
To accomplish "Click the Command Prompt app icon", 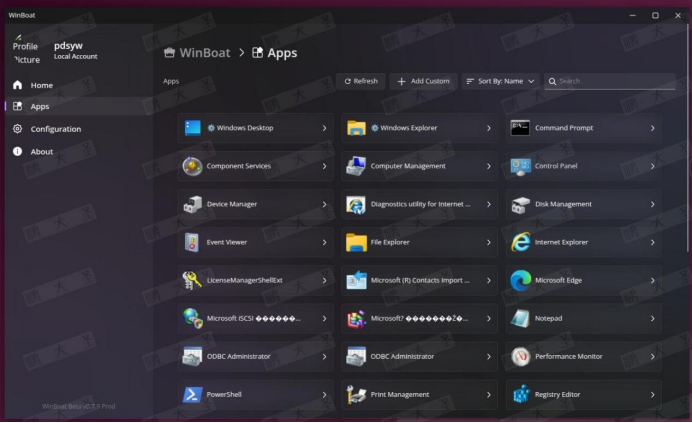I will pos(520,128).
